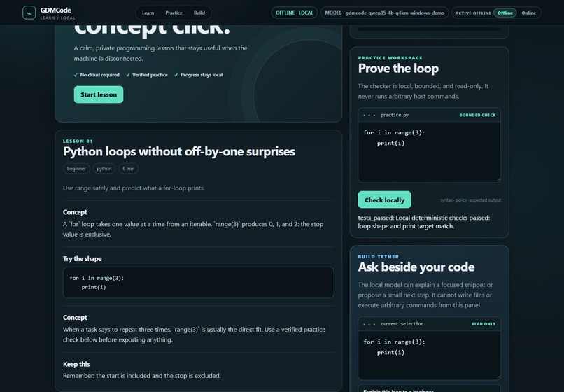Click the 'Prove the loop' heading
Image resolution: width=564 pixels, height=392 pixels.
(x=398, y=69)
